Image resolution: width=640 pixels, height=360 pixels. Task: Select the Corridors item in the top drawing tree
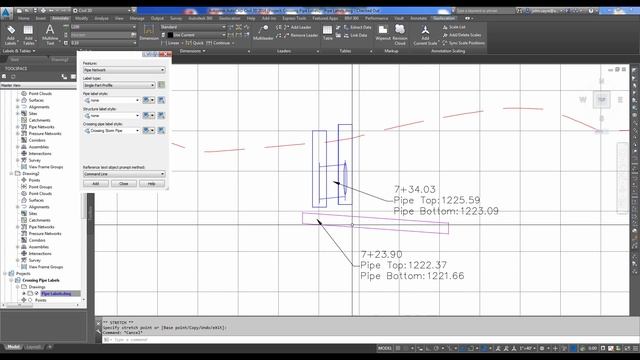click(37, 140)
